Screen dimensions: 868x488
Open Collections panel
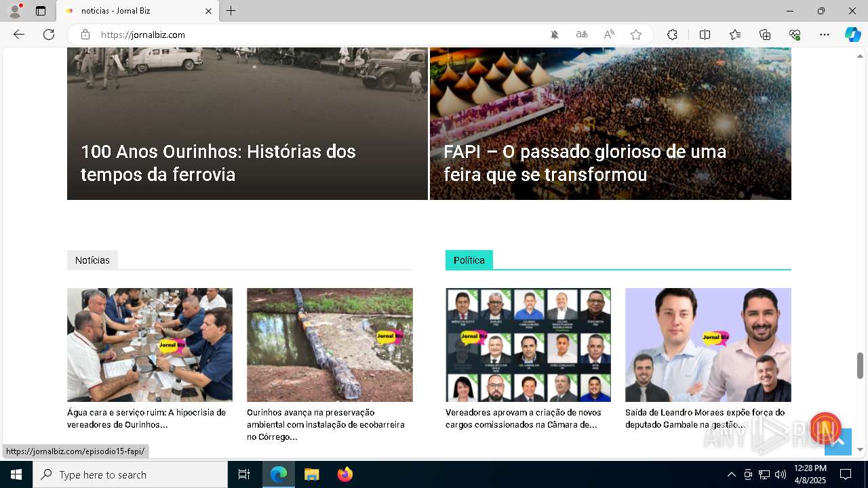coord(765,35)
